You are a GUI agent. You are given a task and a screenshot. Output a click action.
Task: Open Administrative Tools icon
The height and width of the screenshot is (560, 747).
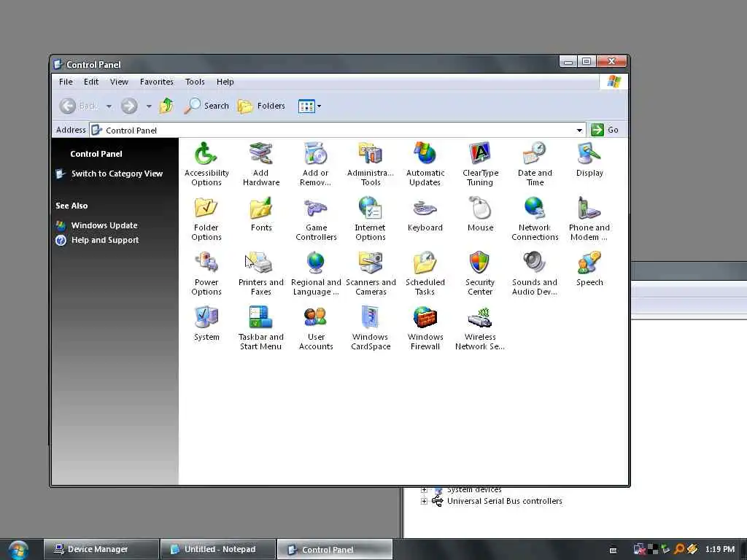(370, 164)
